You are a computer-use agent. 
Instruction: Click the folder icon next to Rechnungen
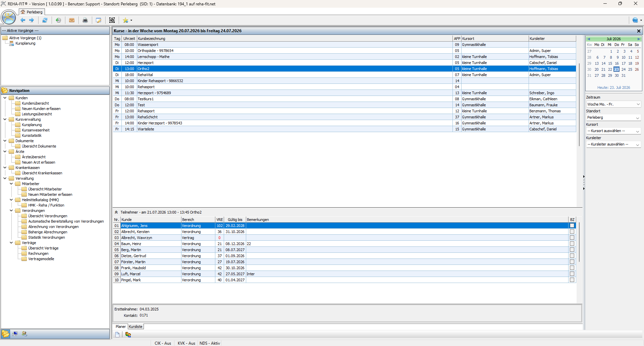point(24,253)
